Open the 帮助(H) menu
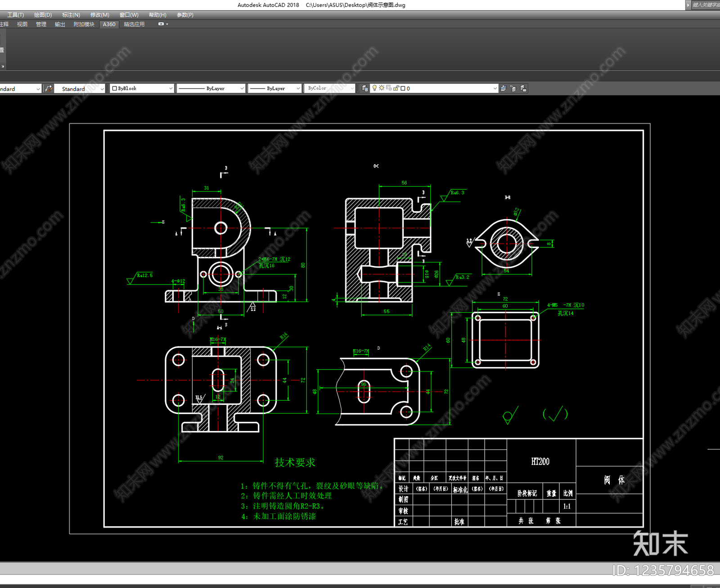This screenshot has width=720, height=588. [x=157, y=15]
